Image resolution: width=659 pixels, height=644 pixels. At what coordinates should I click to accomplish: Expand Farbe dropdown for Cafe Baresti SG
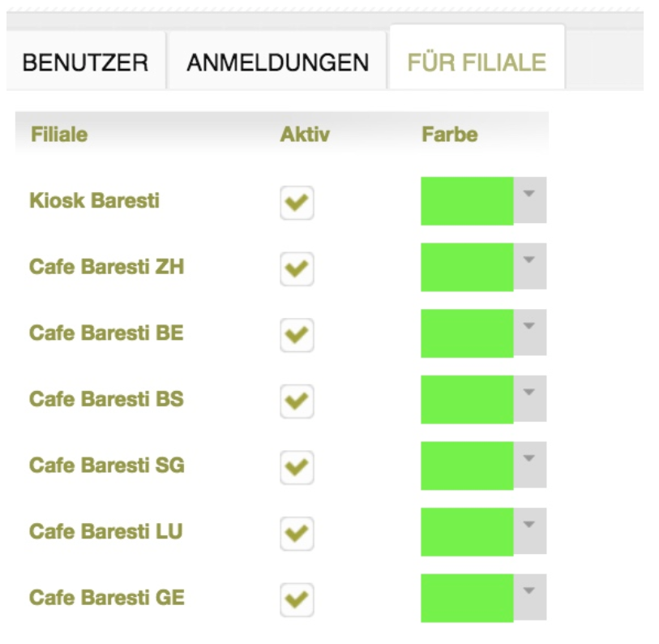529,465
